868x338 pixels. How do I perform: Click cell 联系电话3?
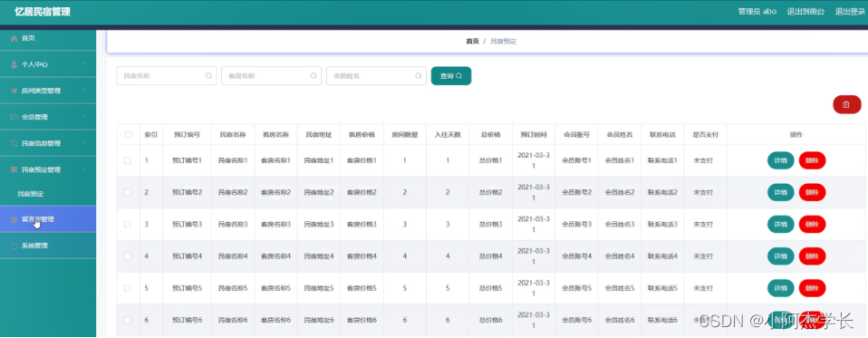click(x=662, y=224)
